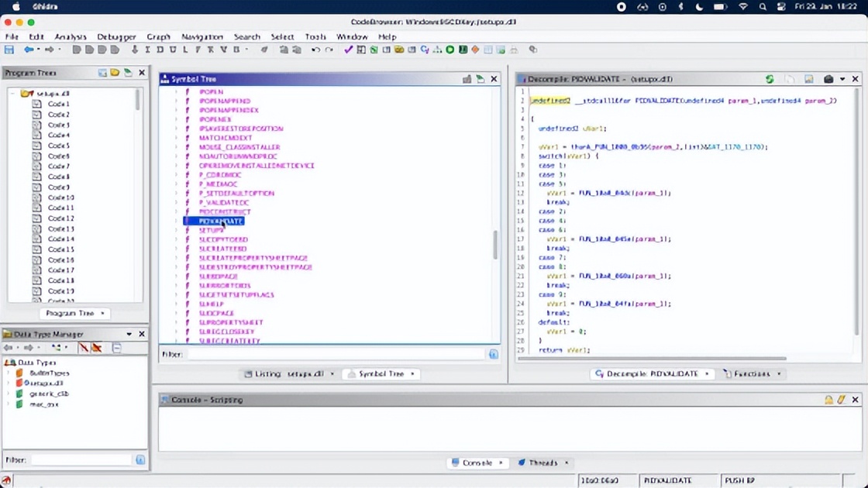The height and width of the screenshot is (488, 868).
Task: Click the Symbol Tree filter text field
Action: [x=336, y=354]
